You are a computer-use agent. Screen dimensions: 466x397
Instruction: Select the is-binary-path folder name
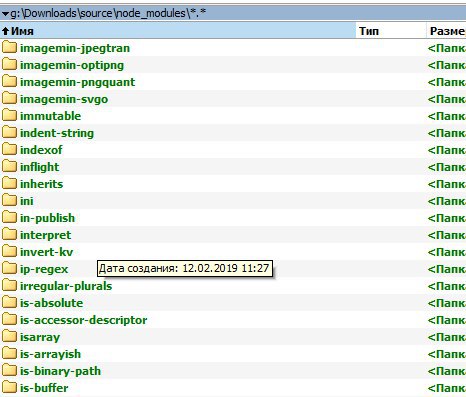click(x=60, y=371)
